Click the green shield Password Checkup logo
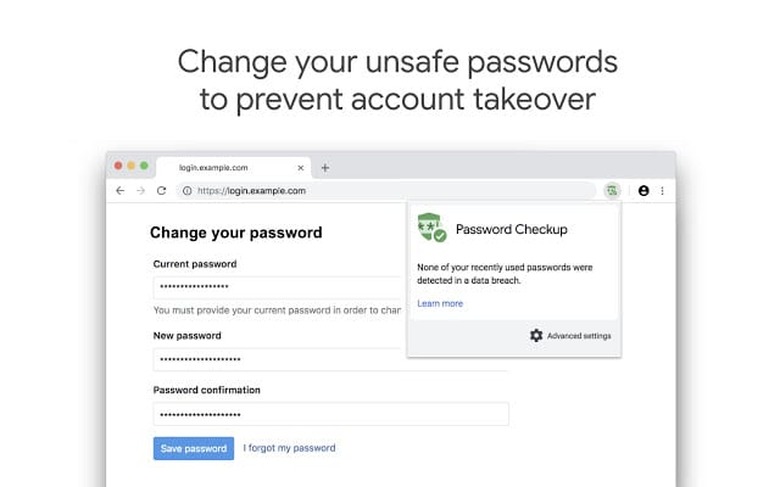Viewport: 780px width, 487px height. tap(432, 229)
